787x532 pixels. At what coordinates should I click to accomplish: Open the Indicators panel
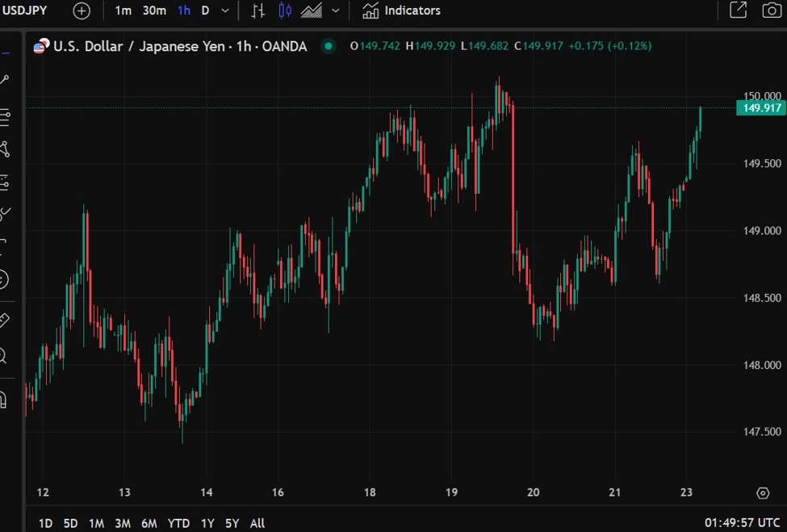(x=401, y=10)
